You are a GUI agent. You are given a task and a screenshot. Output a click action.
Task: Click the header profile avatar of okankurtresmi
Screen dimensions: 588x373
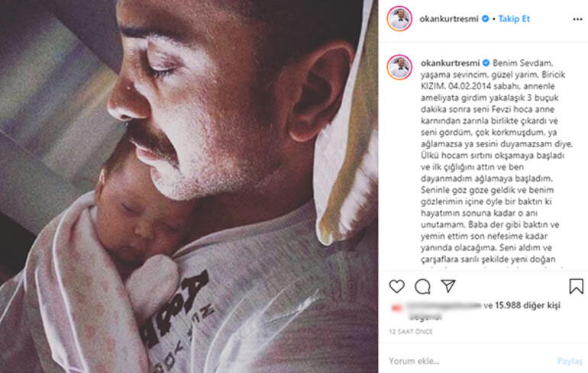(x=399, y=18)
